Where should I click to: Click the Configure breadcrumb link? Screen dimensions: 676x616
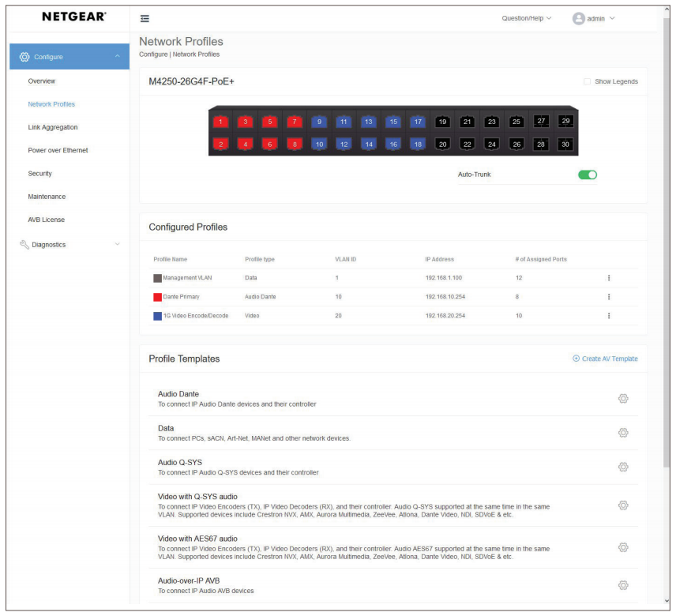point(153,54)
